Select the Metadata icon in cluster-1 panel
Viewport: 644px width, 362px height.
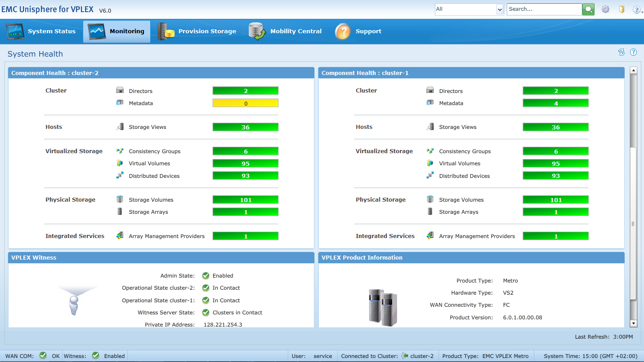(x=430, y=102)
